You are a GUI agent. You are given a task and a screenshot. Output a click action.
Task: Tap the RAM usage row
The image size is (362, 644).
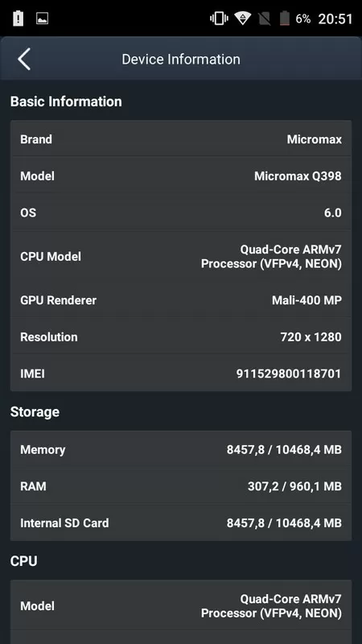[181, 486]
